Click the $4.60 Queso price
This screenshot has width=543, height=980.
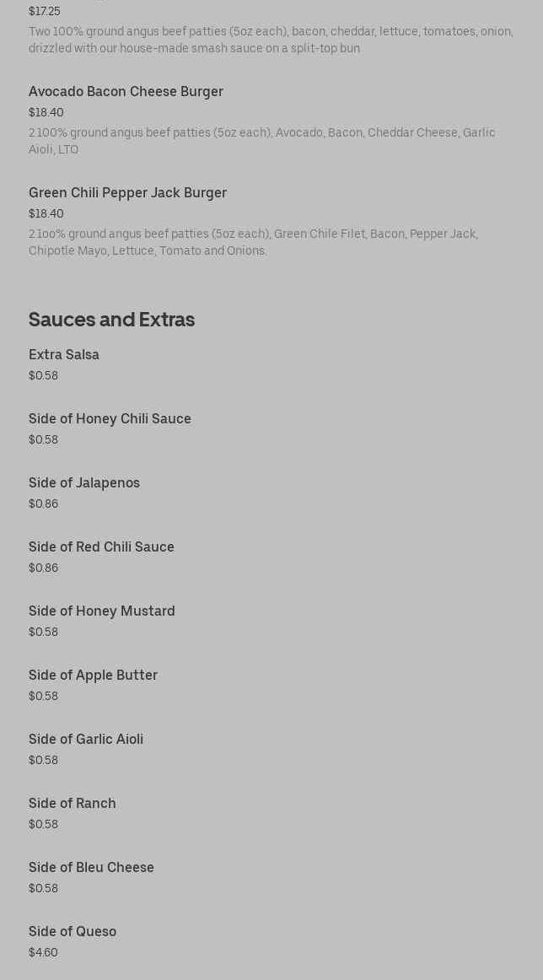click(43, 952)
